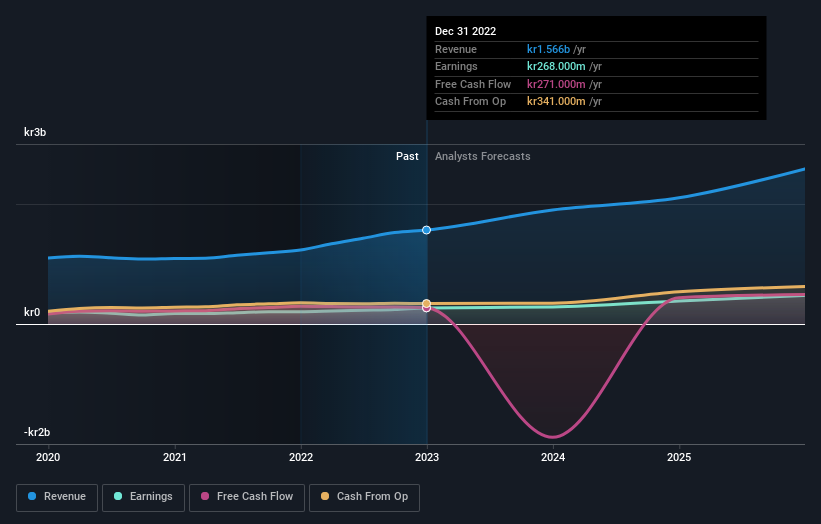Click the 2025 x-axis label
Viewport: 821px width, 524px height.
point(679,457)
